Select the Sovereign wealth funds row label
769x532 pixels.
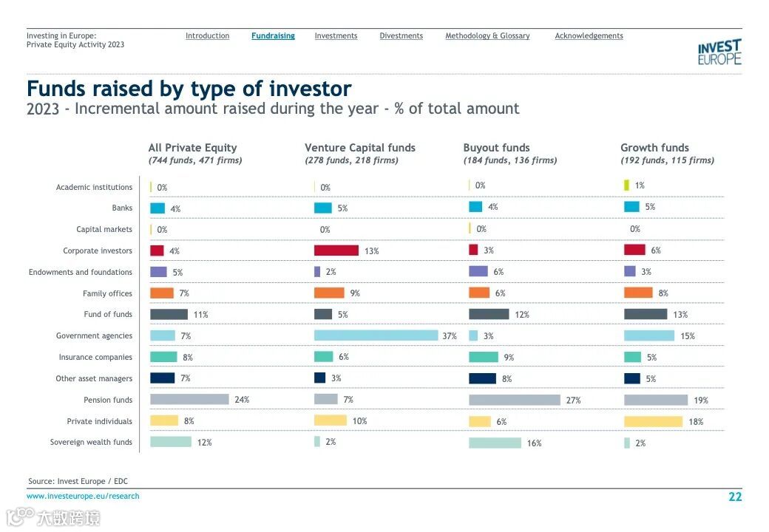91,442
